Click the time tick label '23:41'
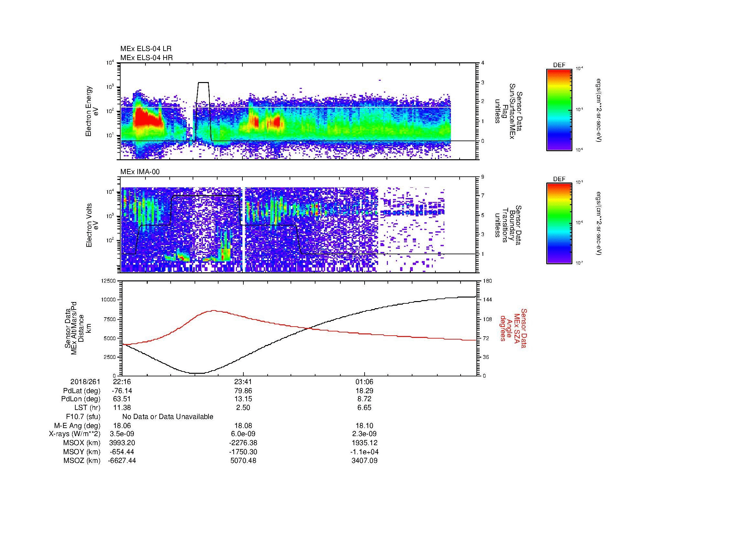The image size is (756, 534). tap(243, 382)
